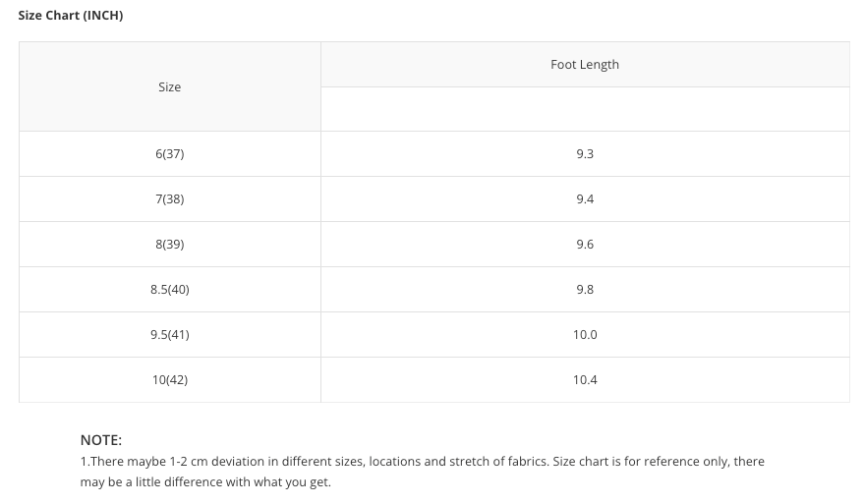Click the 9.6 foot length value

tap(584, 245)
